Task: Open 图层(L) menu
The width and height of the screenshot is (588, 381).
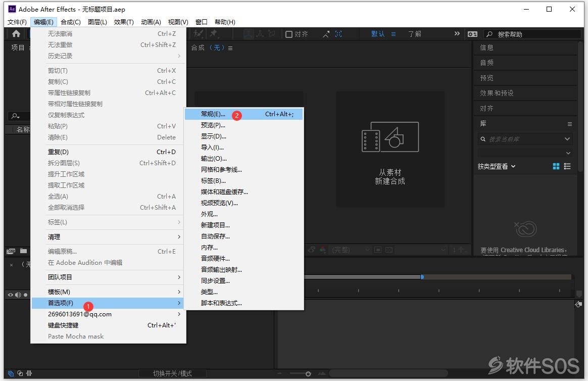Action: pyautogui.click(x=97, y=22)
